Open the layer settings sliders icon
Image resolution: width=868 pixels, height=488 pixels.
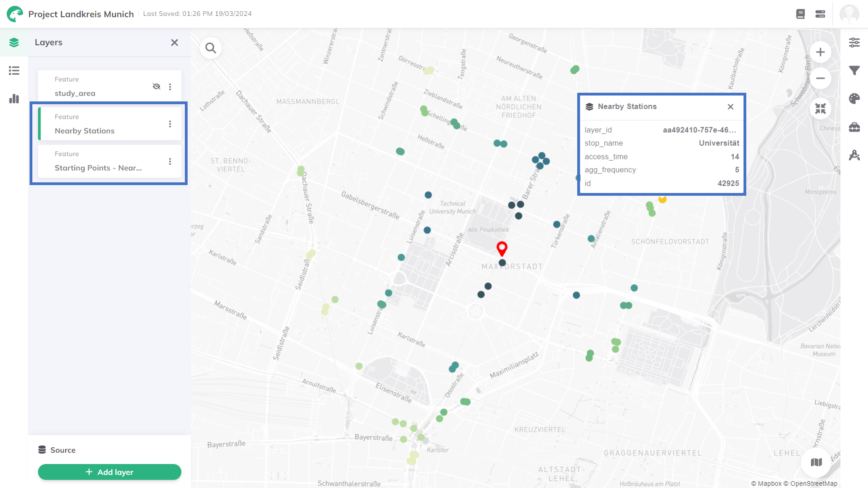point(854,42)
